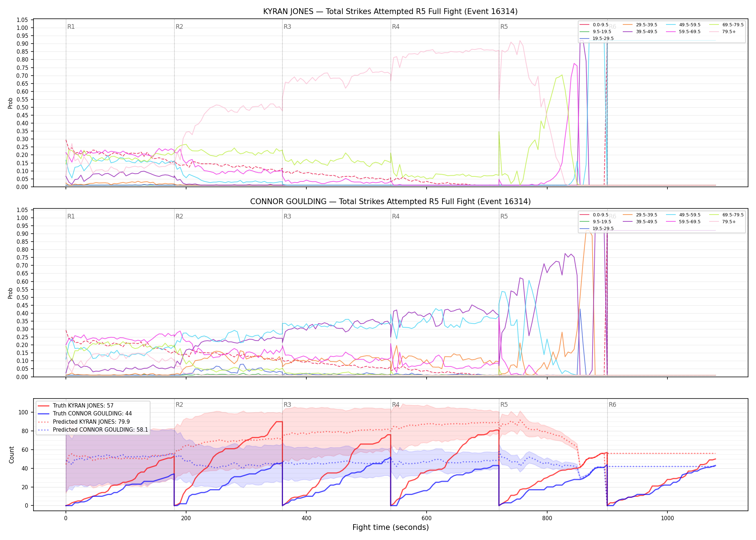Image resolution: width=756 pixels, height=540 pixels.
Task: Click the R2 round marker in Connor Goulding chart
Action: point(179,216)
